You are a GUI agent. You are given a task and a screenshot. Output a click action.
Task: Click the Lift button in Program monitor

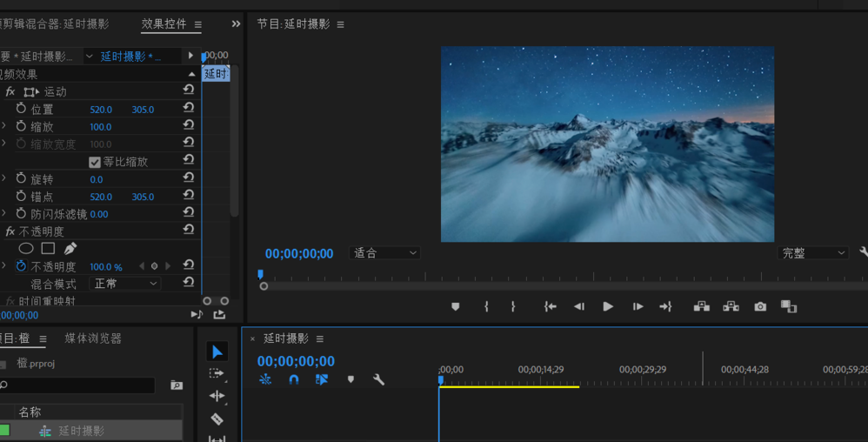702,307
